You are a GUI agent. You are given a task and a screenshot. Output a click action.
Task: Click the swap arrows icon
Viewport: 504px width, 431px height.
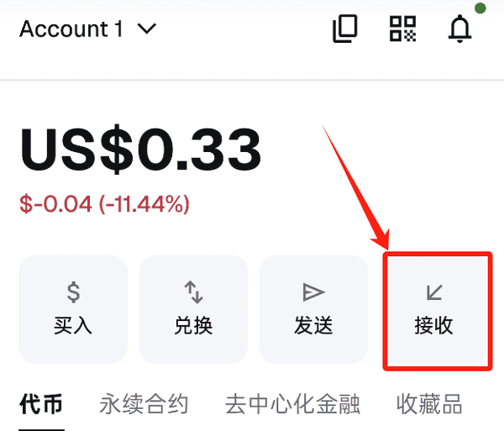193,292
